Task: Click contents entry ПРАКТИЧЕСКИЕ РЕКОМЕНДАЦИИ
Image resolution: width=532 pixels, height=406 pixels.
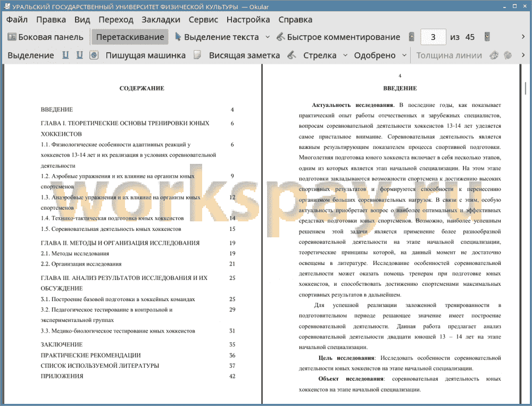Action: tap(90, 355)
